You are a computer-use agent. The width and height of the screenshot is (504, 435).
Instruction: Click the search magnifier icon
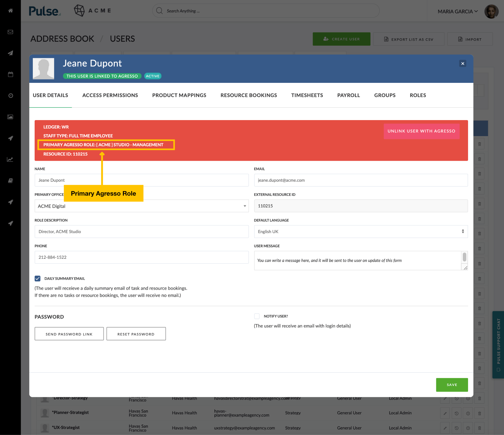(x=159, y=11)
